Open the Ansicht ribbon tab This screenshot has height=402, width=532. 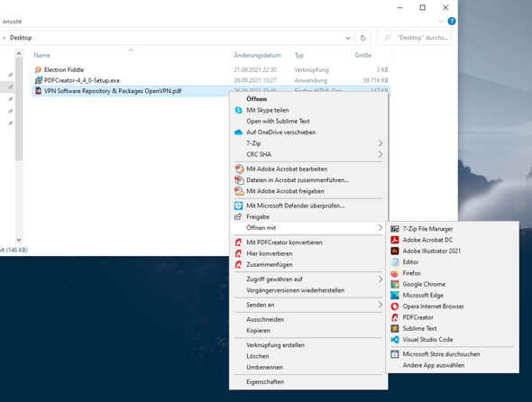click(12, 22)
